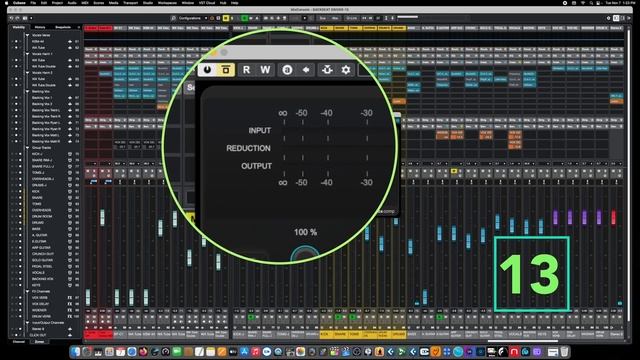Switch to the Snapshots tab
This screenshot has width=640, height=360.
[x=63, y=27]
